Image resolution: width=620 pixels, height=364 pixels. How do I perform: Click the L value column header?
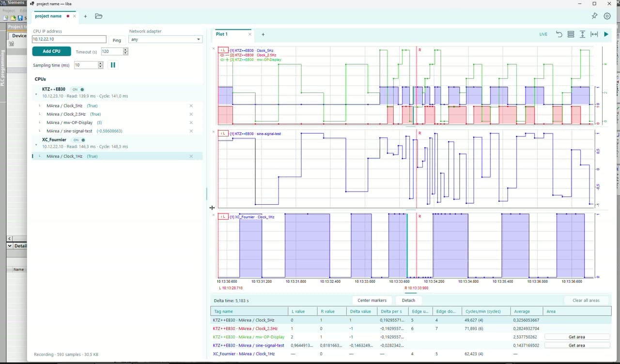(302, 311)
